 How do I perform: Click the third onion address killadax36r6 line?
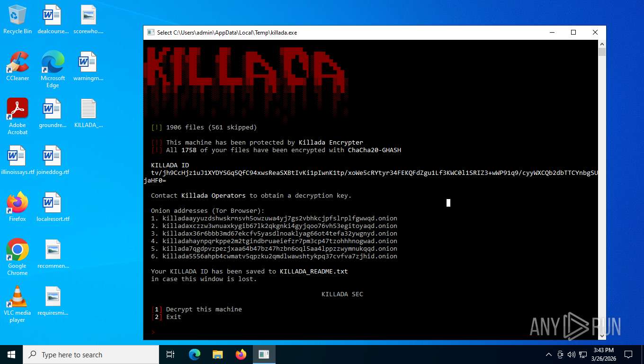[x=274, y=233]
